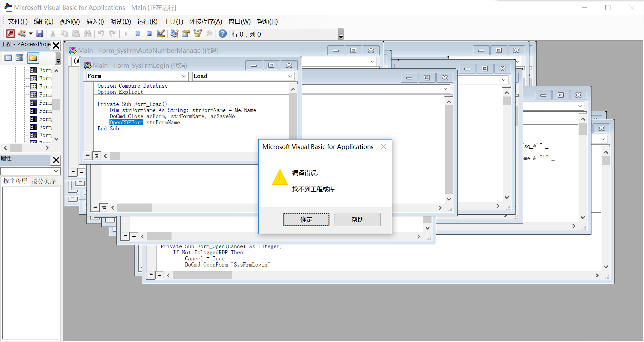The width and height of the screenshot is (644, 342).
Task: Open the 编辑(E) menu
Action: [44, 22]
